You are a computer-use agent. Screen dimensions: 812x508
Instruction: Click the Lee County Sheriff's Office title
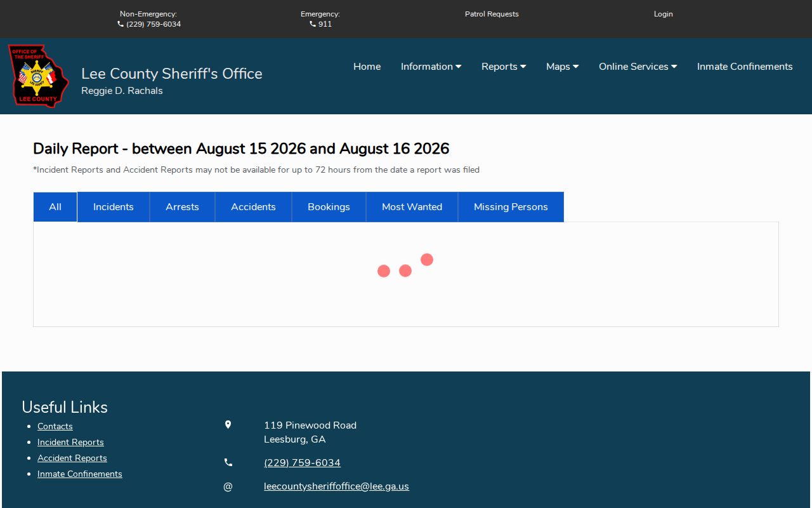[172, 74]
